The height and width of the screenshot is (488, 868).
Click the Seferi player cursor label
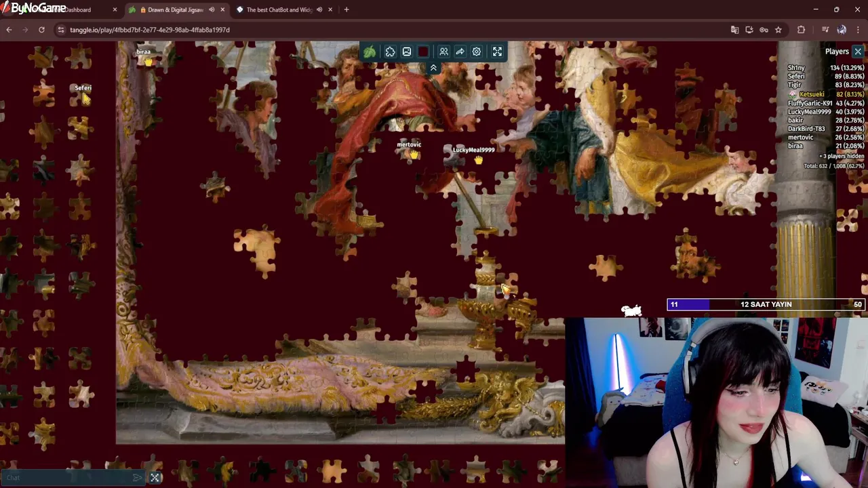pyautogui.click(x=83, y=88)
